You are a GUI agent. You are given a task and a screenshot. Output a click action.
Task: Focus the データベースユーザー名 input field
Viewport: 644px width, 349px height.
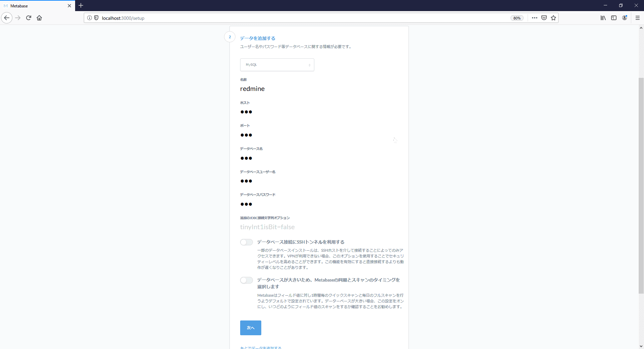(x=319, y=181)
